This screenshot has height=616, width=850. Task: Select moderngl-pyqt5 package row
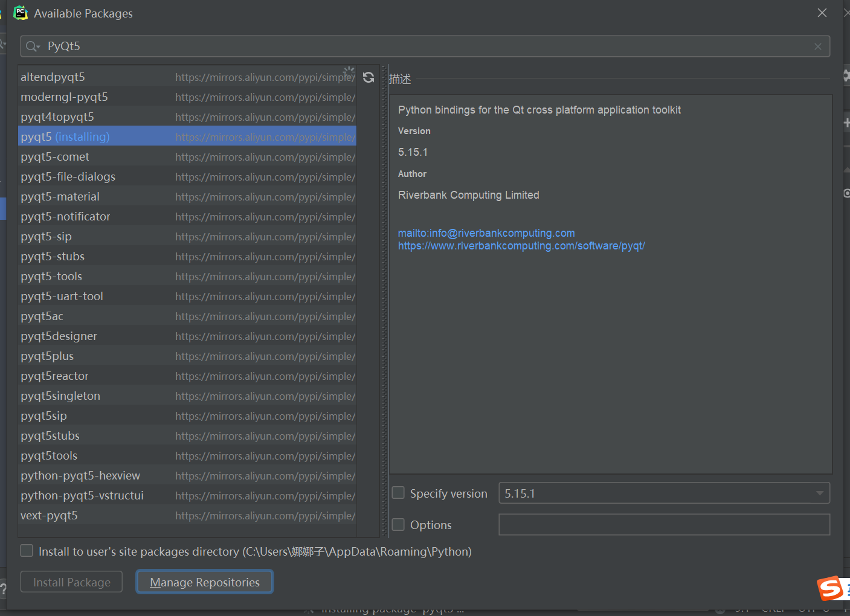point(187,97)
